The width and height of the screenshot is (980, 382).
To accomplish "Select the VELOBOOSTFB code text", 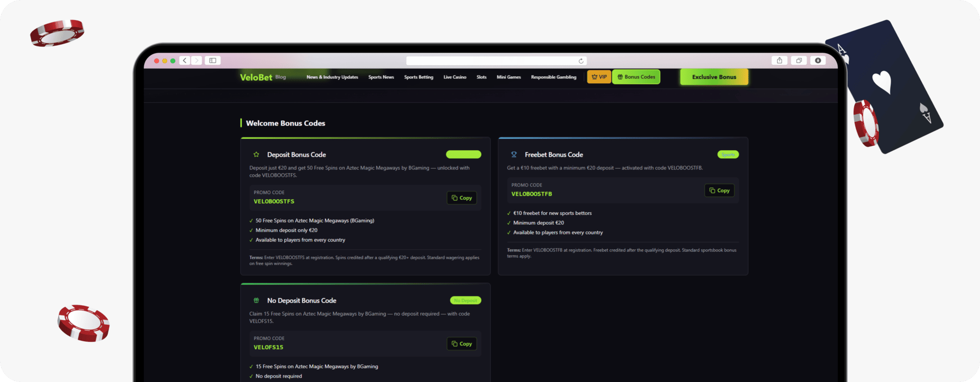I will (531, 194).
